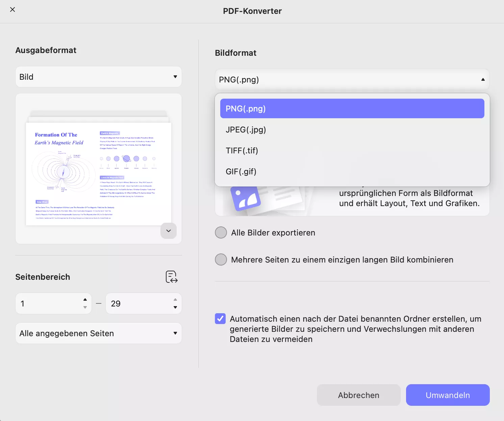The image size is (504, 421).
Task: Choose the highlighted PNG(.png) option
Action: [351, 108]
